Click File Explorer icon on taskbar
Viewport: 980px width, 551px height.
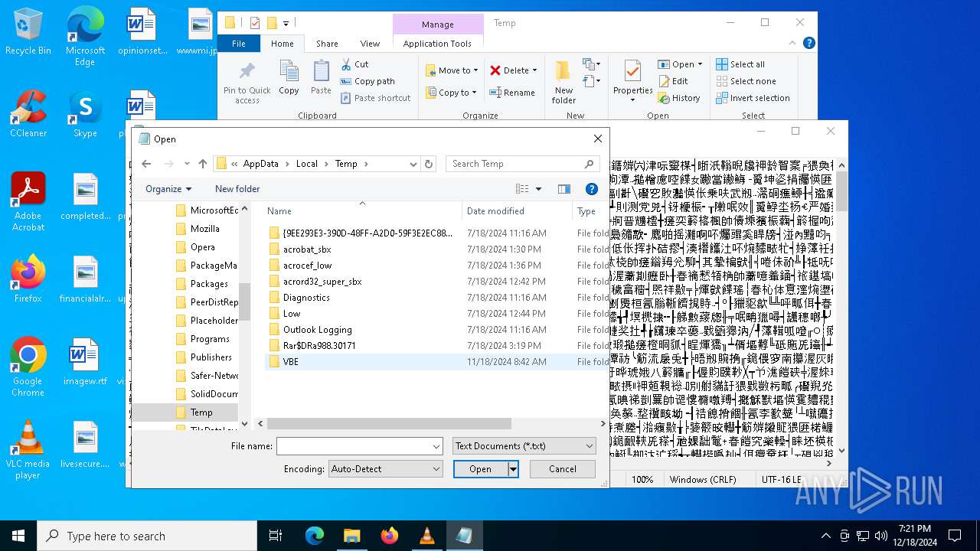pos(351,536)
